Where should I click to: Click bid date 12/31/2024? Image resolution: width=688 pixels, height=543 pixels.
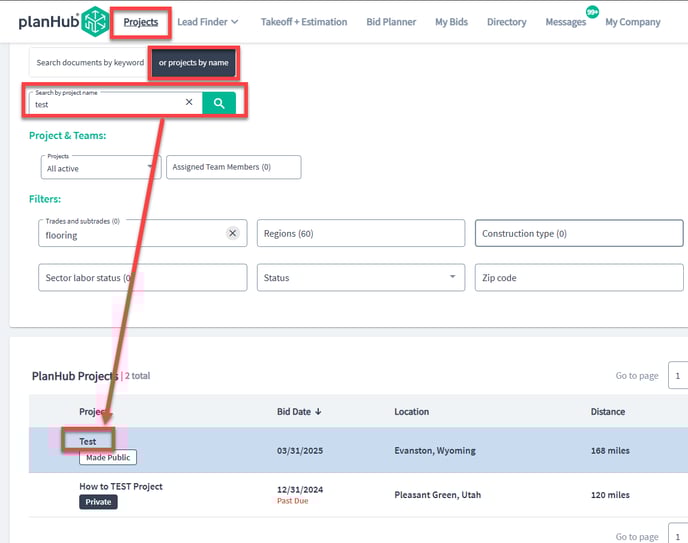[300, 489]
